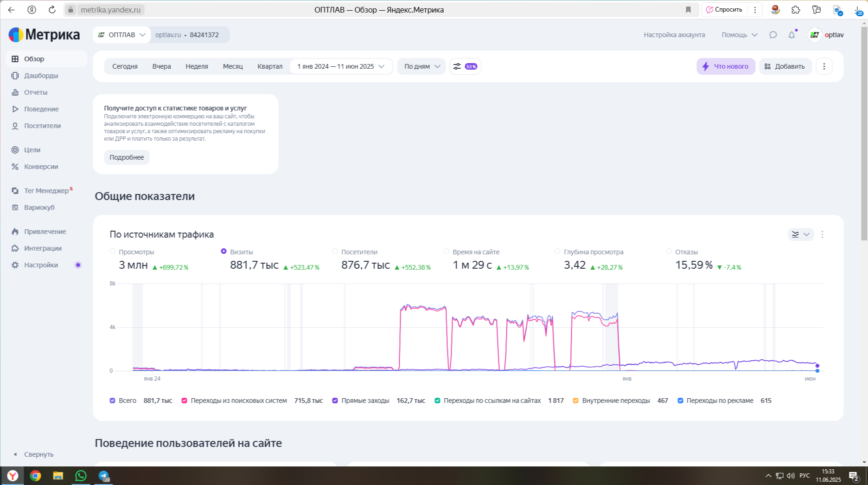868x485 pixels.
Task: Uncheck Прямые заходы legend checkbox
Action: (335, 401)
